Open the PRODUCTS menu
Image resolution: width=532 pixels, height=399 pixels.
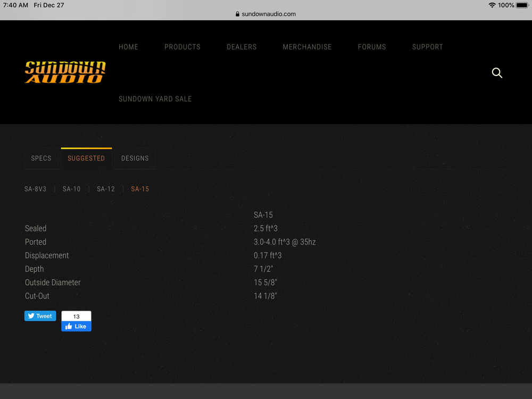pos(182,47)
